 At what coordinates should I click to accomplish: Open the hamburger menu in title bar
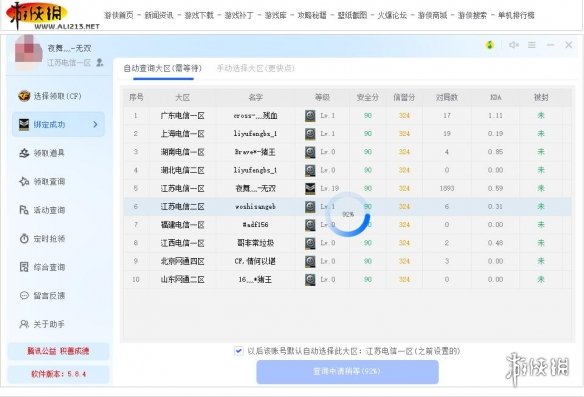pos(532,45)
